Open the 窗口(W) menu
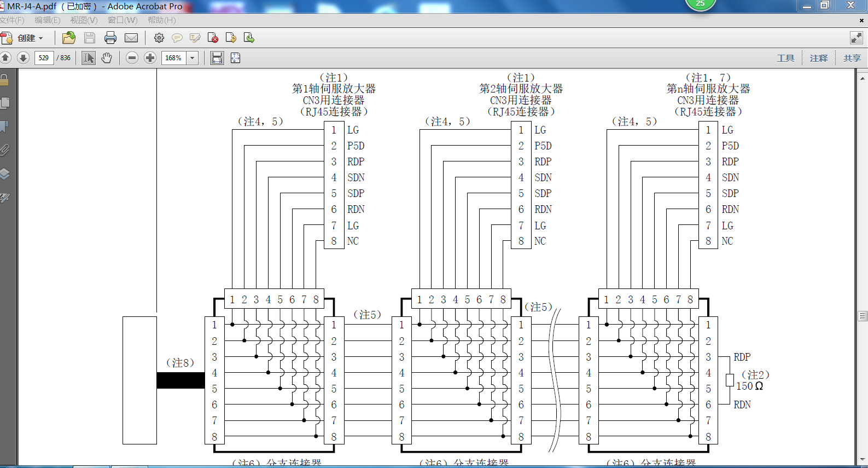 point(123,20)
